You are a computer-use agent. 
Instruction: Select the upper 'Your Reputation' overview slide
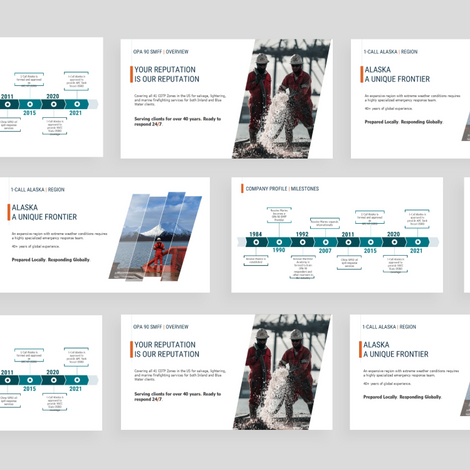(226, 99)
